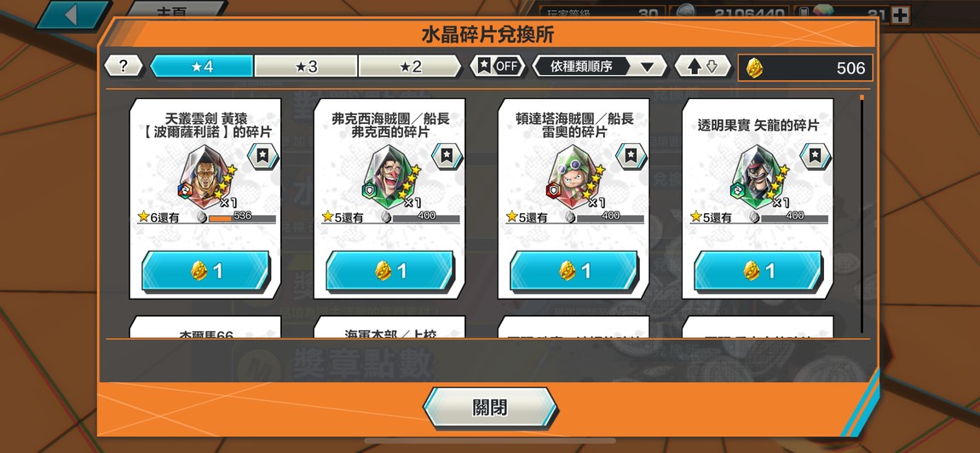Viewport: 980px width, 453px height.
Task: Tap the back arrow at top left
Action: 72,15
